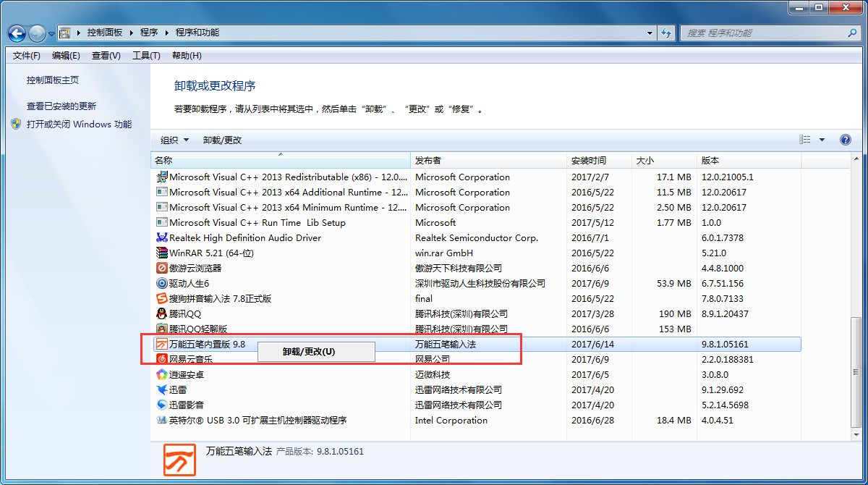This screenshot has width=868, height=485.
Task: Open the 查看(V) menu
Action: (106, 56)
